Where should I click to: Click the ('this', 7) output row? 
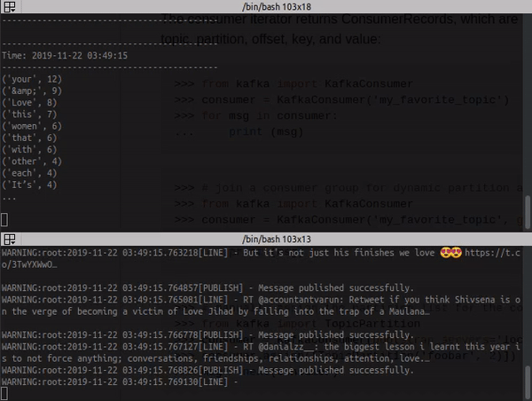[29, 114]
